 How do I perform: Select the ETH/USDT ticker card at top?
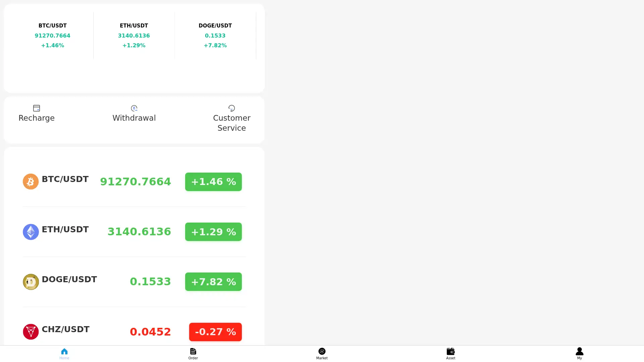(x=134, y=35)
